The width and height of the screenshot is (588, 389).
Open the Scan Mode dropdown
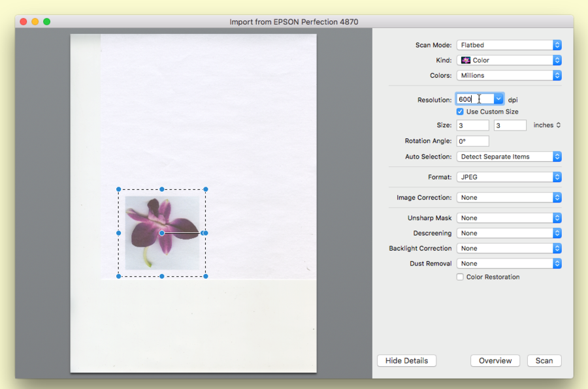[508, 45]
